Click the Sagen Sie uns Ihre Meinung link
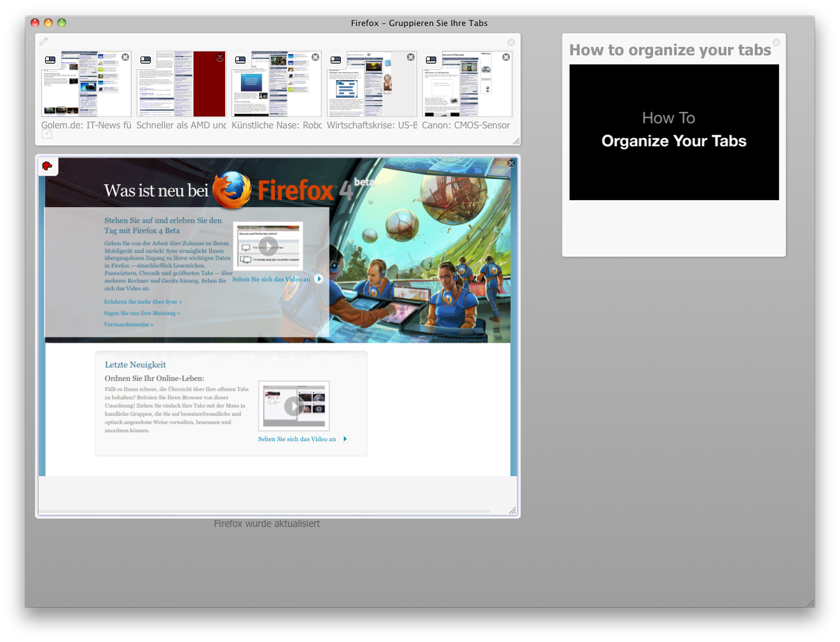The height and width of the screenshot is (642, 840). pos(142,313)
